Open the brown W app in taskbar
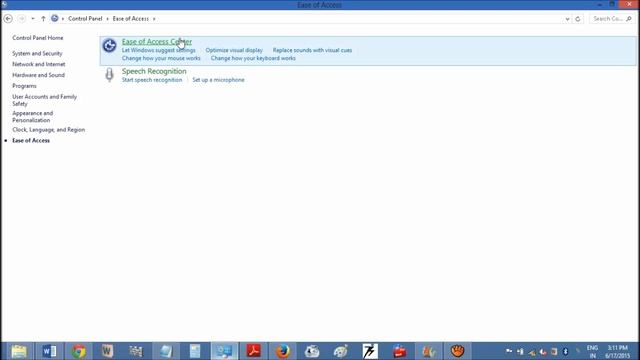 pos(107,351)
